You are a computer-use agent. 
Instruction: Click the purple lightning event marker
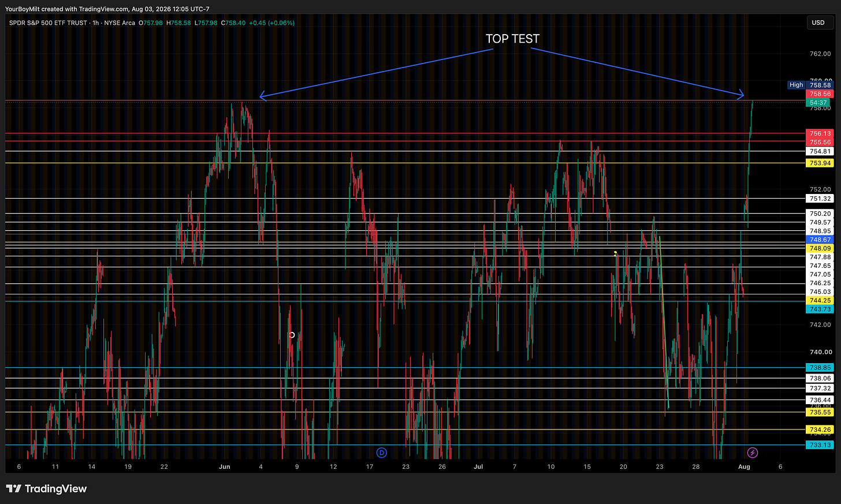pyautogui.click(x=753, y=453)
